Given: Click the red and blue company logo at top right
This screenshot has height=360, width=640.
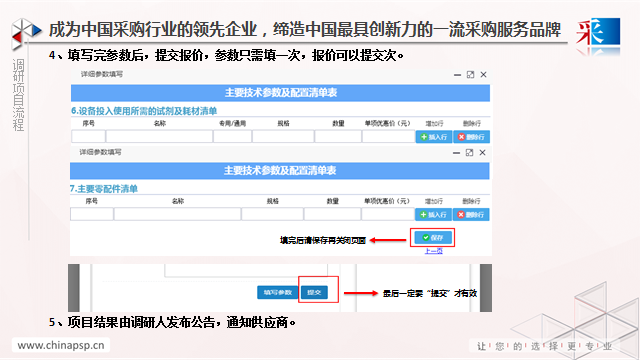Looking at the screenshot, I should [x=598, y=32].
